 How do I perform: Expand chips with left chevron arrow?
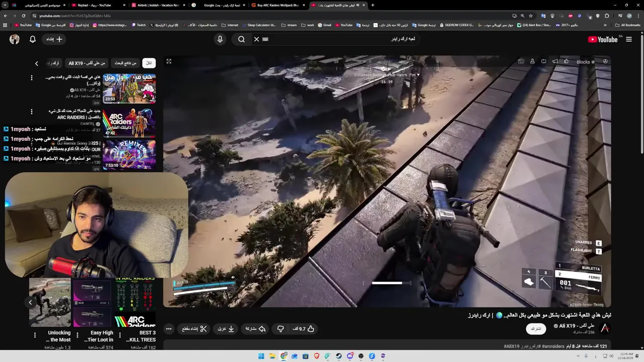click(36, 63)
